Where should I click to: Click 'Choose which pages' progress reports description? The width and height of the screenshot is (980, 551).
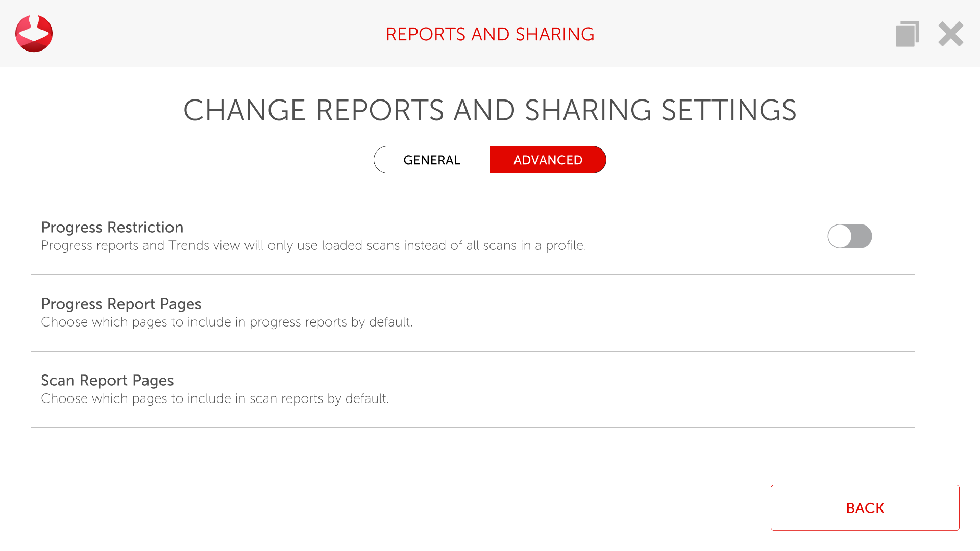[x=227, y=322]
